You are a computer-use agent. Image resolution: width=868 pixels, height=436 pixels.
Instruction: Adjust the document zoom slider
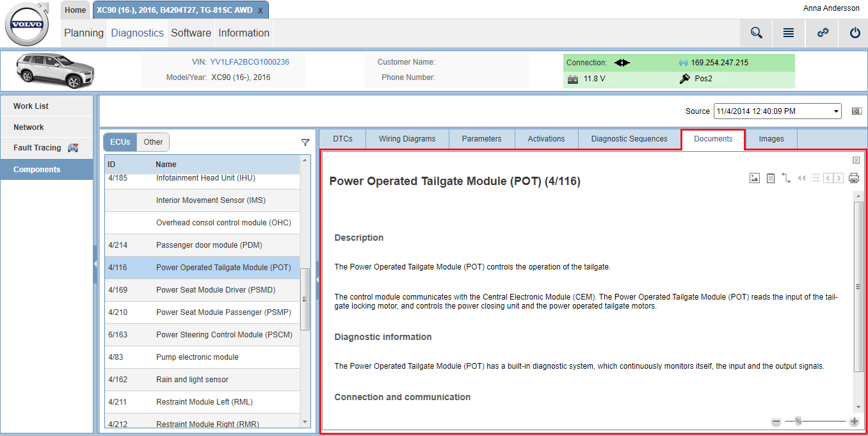(798, 421)
